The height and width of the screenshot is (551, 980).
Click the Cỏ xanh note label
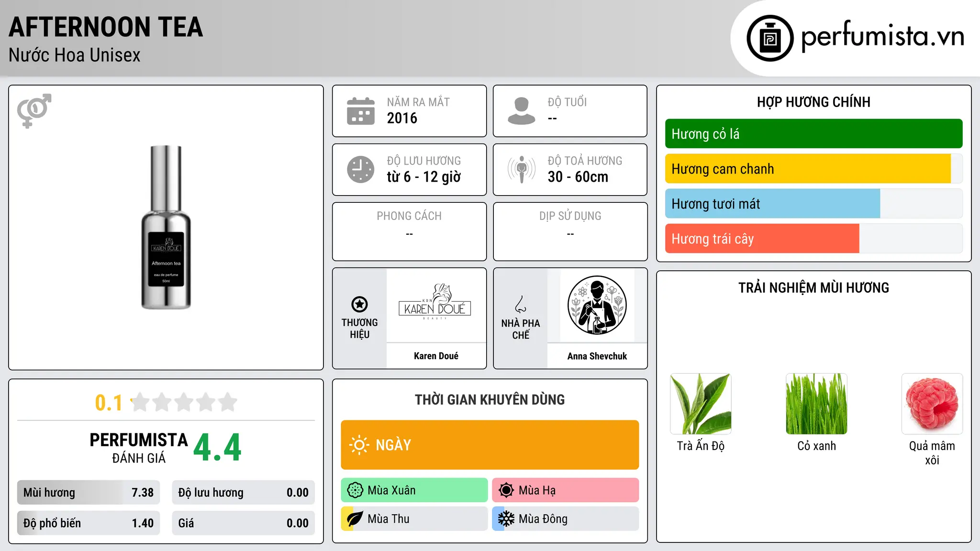(817, 446)
